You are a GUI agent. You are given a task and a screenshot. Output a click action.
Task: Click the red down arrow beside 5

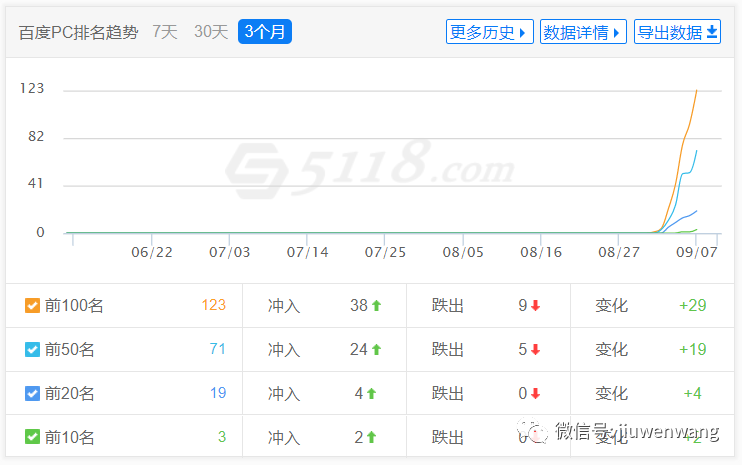[535, 350]
